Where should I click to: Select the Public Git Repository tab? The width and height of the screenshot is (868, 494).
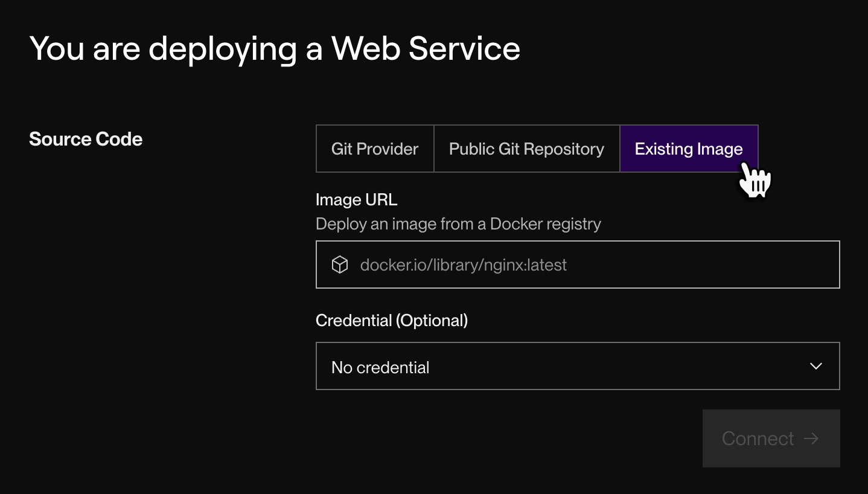coord(526,149)
